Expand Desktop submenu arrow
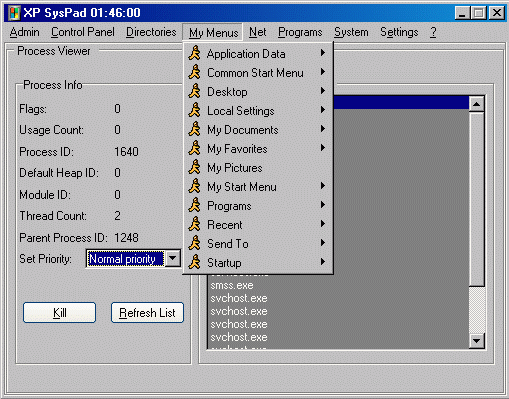This screenshot has height=399, width=509. (323, 91)
